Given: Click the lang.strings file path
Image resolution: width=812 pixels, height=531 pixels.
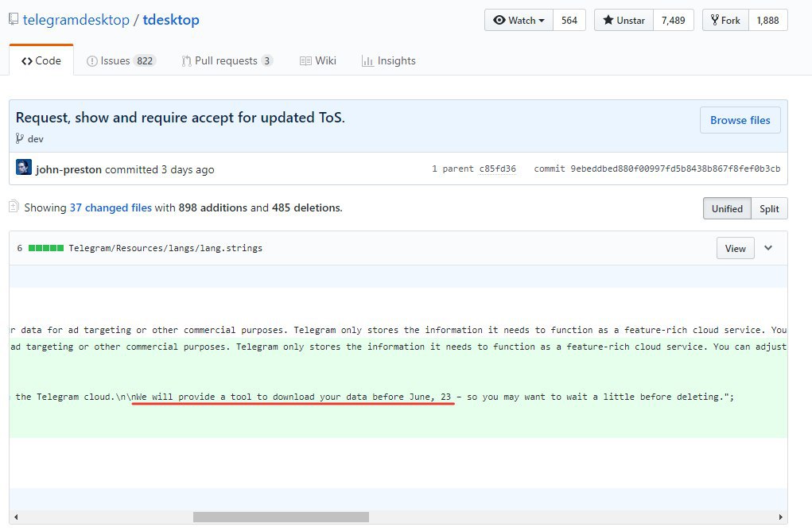Looking at the screenshot, I should tap(165, 248).
